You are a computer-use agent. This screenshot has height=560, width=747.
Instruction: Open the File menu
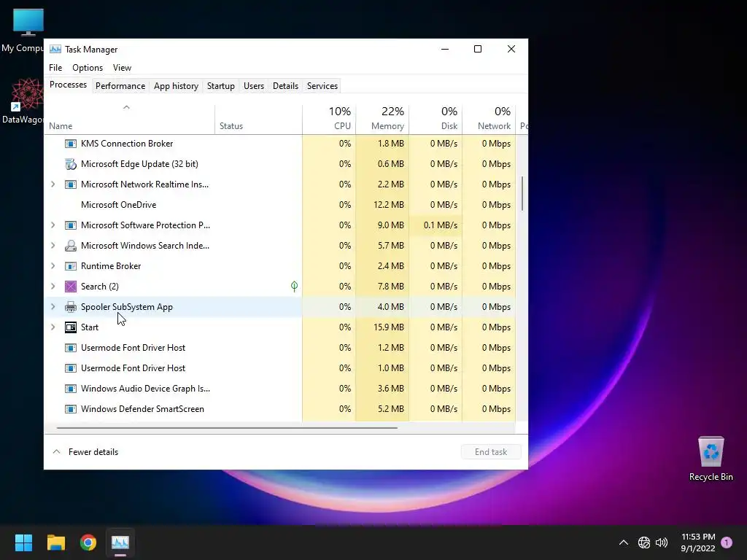click(55, 68)
